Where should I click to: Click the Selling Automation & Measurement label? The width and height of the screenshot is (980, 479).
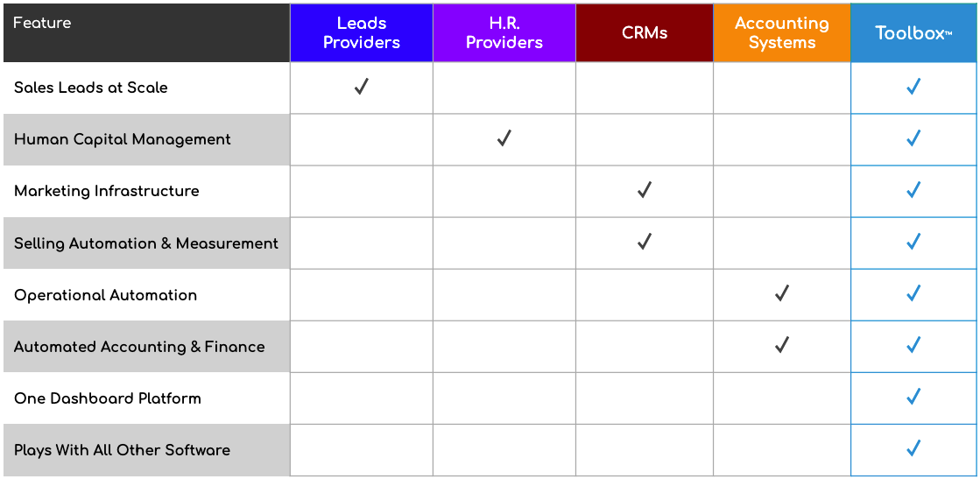point(146,243)
